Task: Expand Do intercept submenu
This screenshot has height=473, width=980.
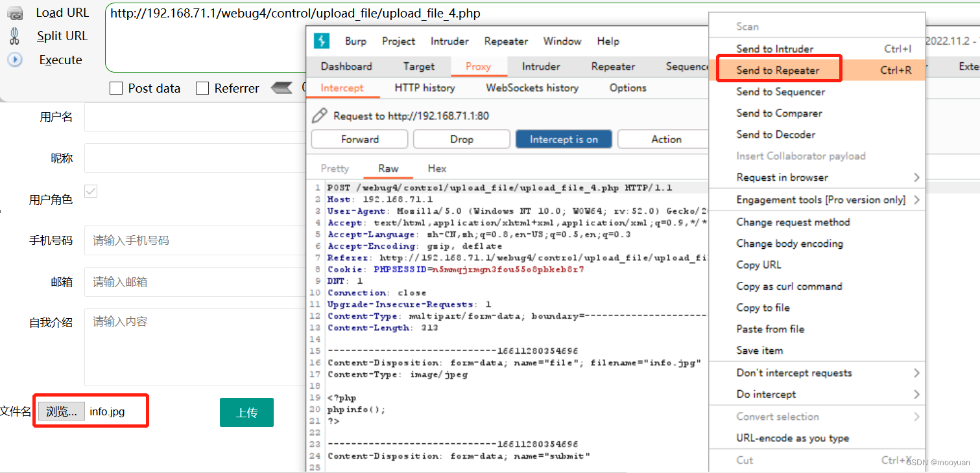Action: point(916,394)
